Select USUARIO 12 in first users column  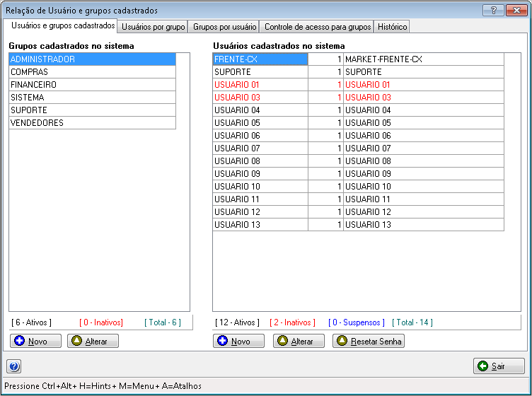point(260,211)
